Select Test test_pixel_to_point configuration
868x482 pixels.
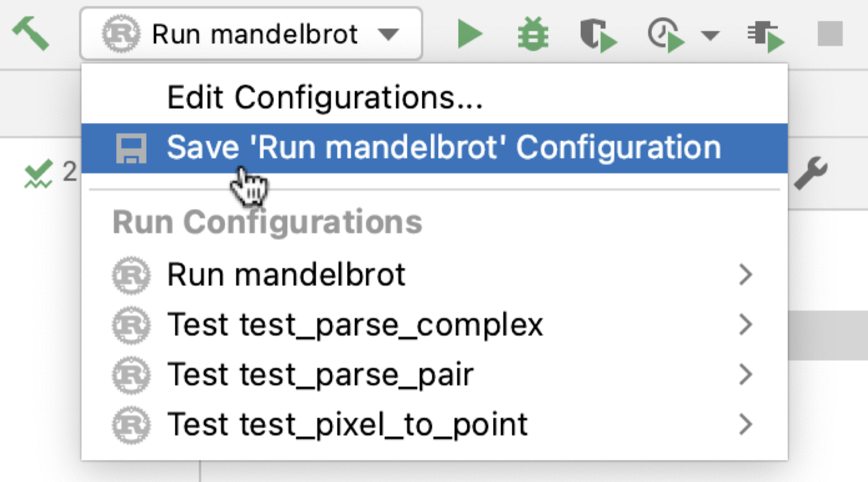(x=347, y=425)
